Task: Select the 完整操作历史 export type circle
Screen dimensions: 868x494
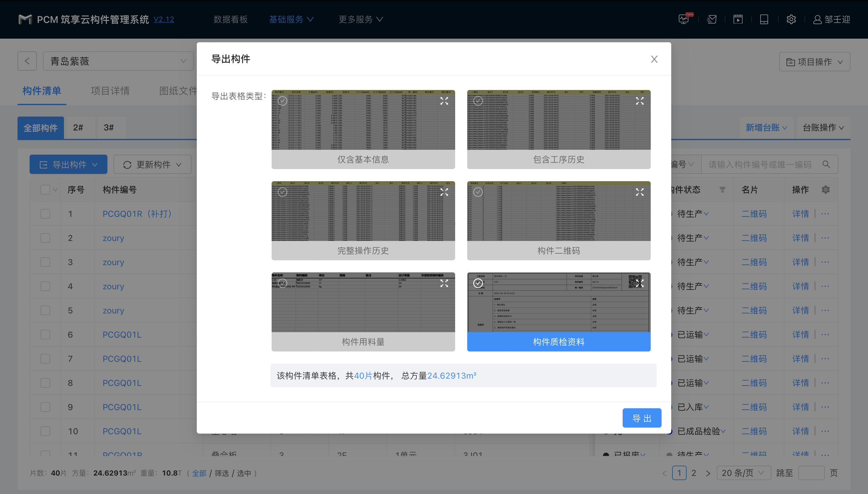Action: pos(282,192)
